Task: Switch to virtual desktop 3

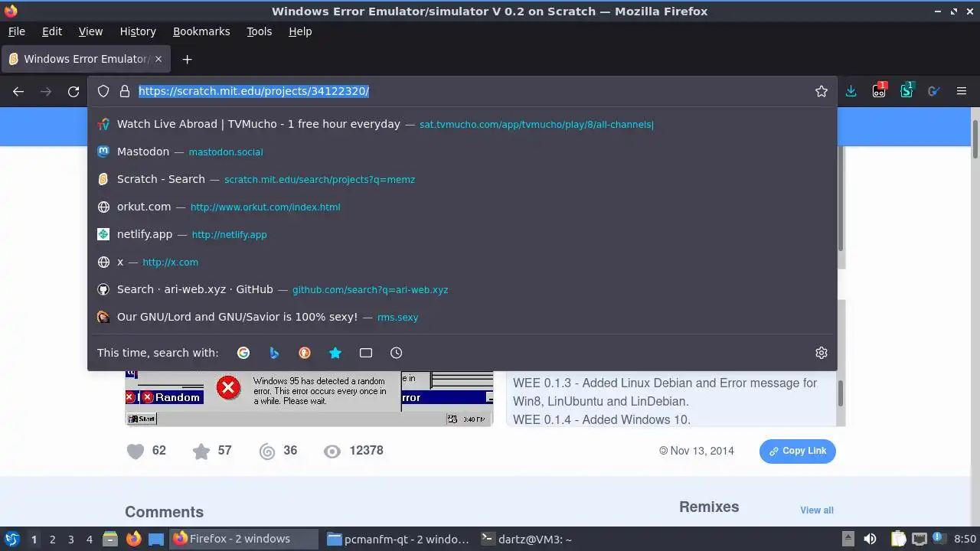Action: point(70,540)
